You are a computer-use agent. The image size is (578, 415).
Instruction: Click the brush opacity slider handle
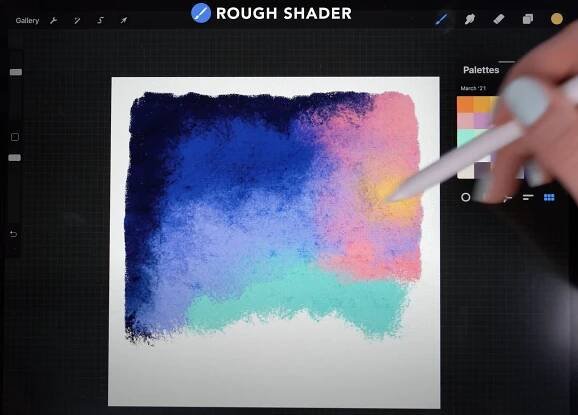tap(14, 158)
